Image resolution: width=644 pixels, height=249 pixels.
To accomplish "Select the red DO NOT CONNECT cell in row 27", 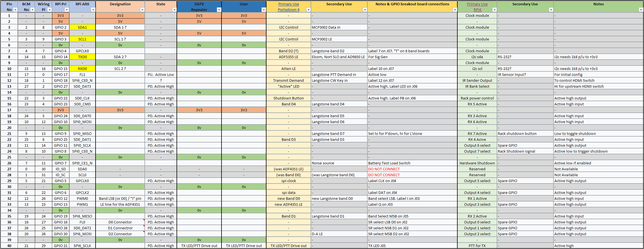I will (384, 169).
